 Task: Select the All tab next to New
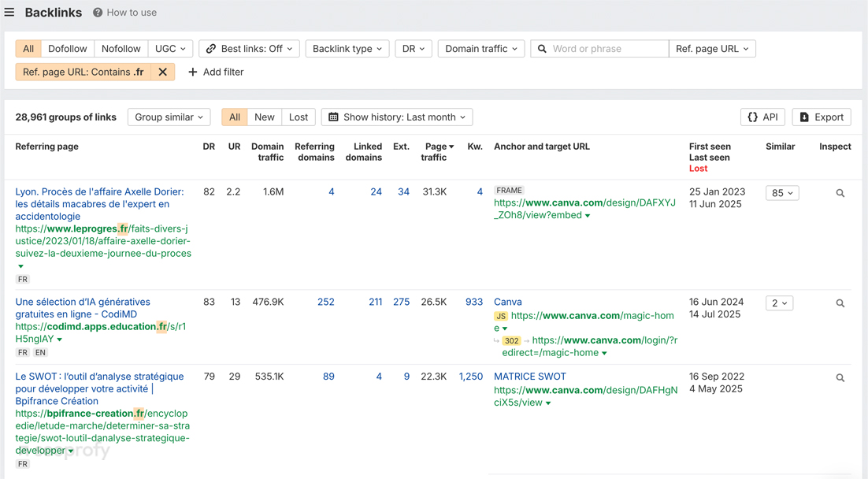point(235,117)
